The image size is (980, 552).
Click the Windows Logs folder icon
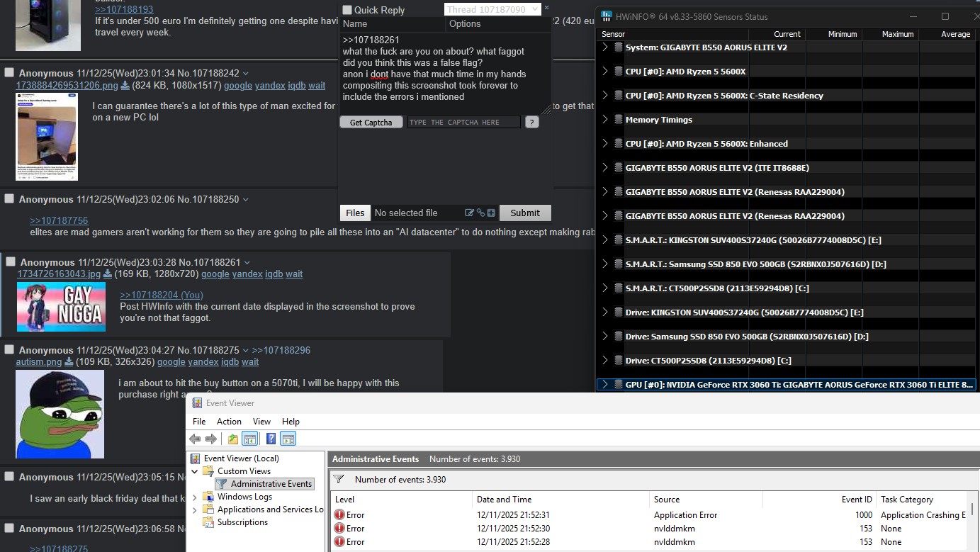[x=208, y=497]
